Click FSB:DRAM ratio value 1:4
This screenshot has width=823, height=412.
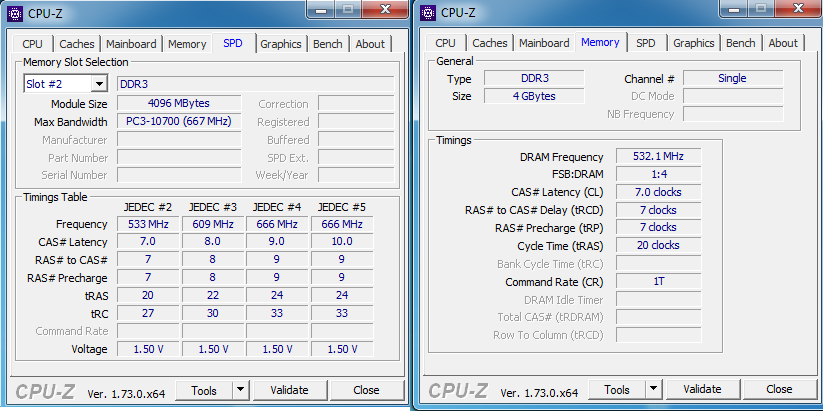[658, 174]
